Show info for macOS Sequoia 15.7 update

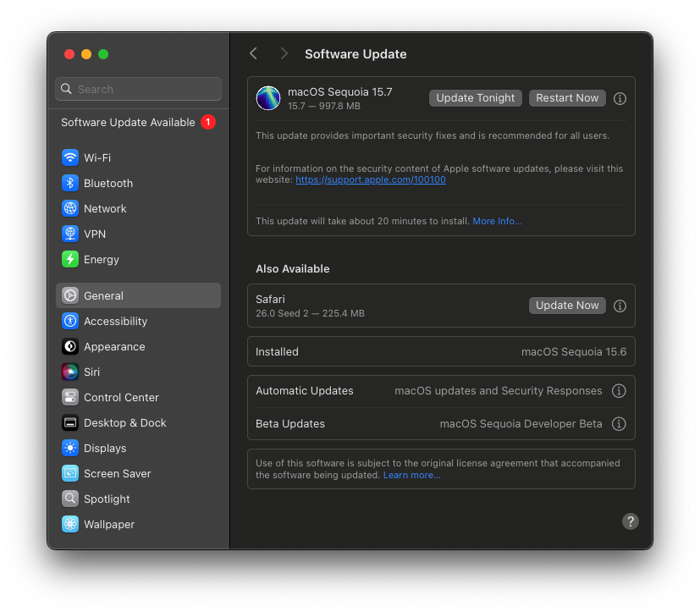coord(620,98)
